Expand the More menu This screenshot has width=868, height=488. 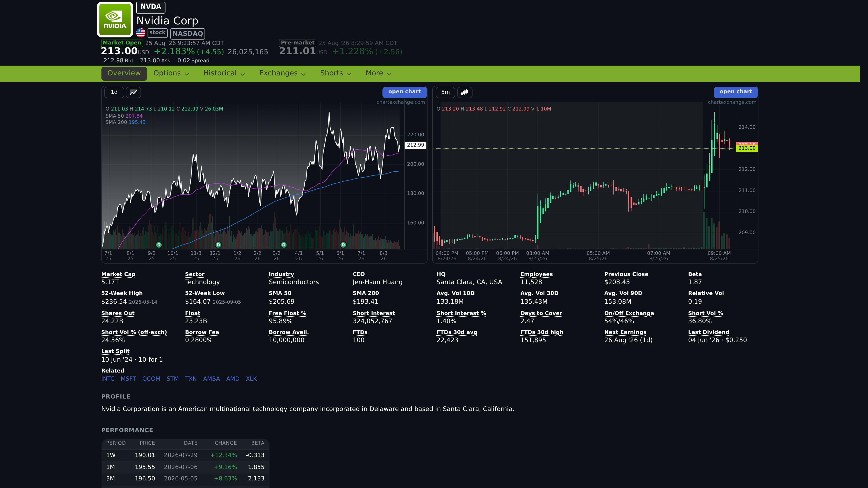click(x=378, y=73)
